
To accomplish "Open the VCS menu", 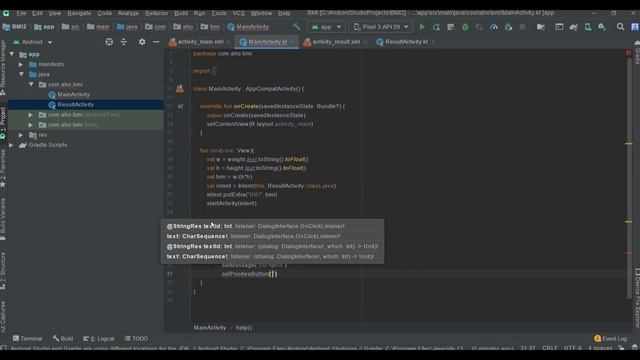I will pos(238,13).
